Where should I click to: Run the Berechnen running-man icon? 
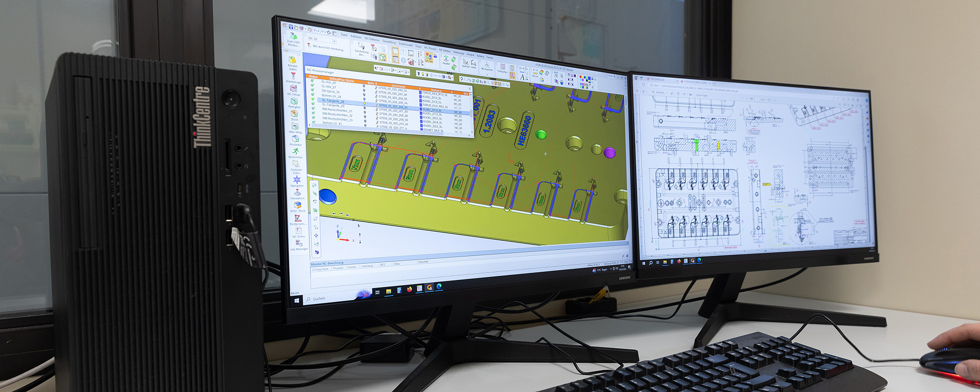click(x=296, y=153)
